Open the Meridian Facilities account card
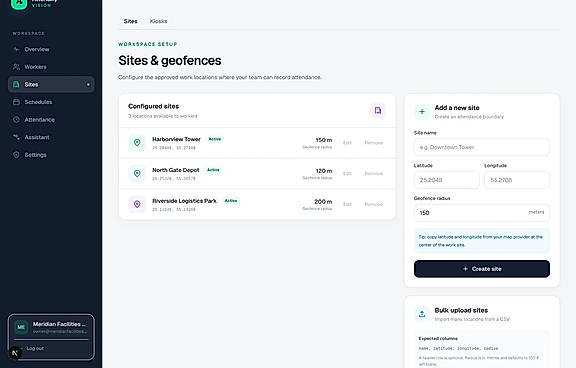This screenshot has width=576, height=368. click(51, 327)
